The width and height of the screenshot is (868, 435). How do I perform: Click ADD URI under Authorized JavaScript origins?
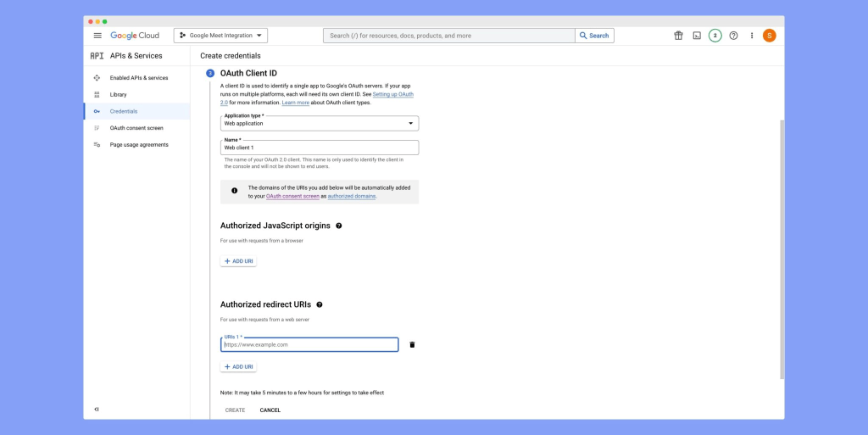click(x=238, y=261)
